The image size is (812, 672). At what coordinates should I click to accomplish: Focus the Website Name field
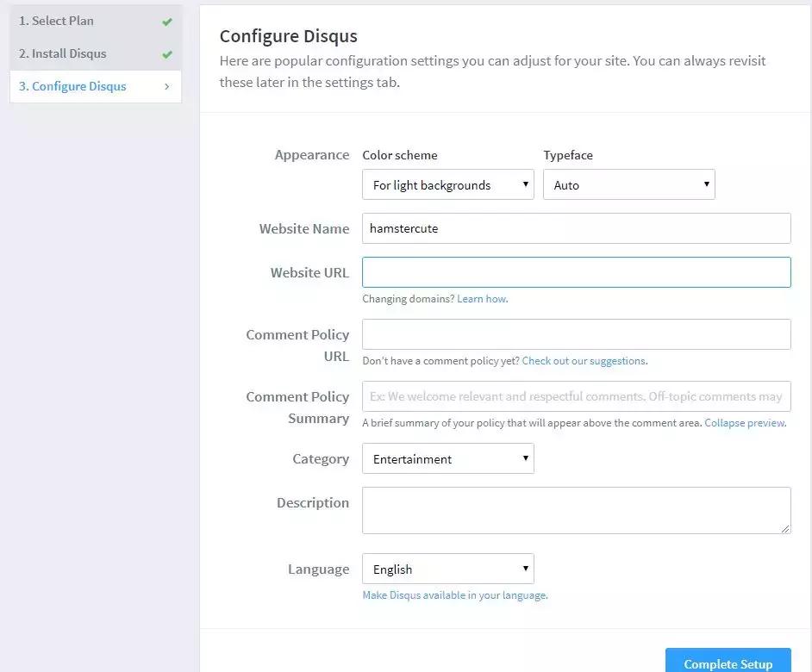tap(576, 228)
